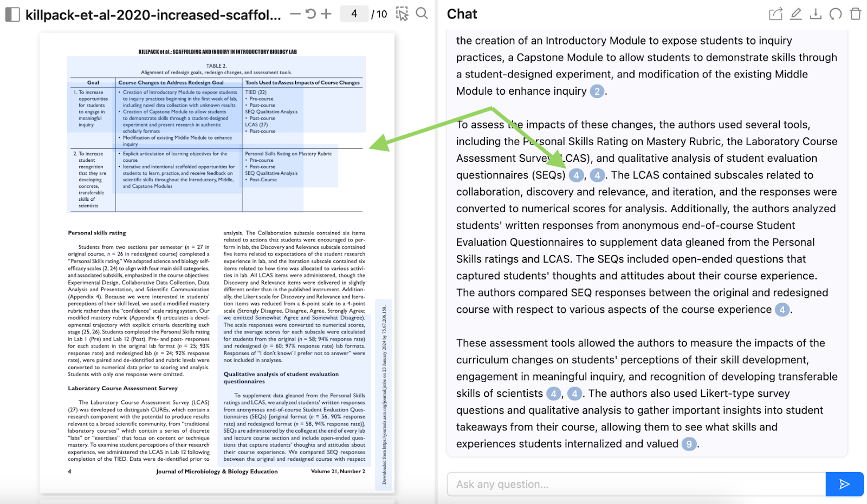Delete the chat with the trash icon
Screen dimensions: 867x504
tap(856, 14)
